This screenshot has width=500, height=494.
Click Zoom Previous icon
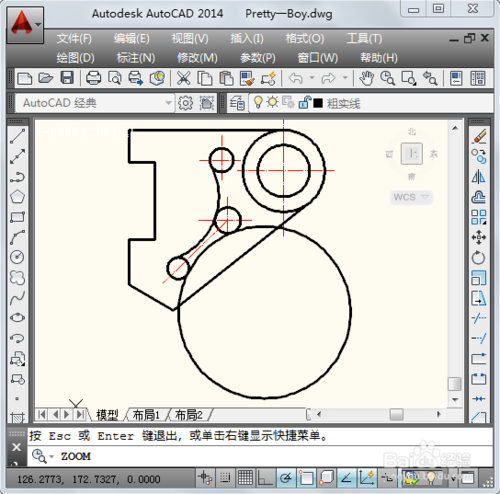point(430,79)
